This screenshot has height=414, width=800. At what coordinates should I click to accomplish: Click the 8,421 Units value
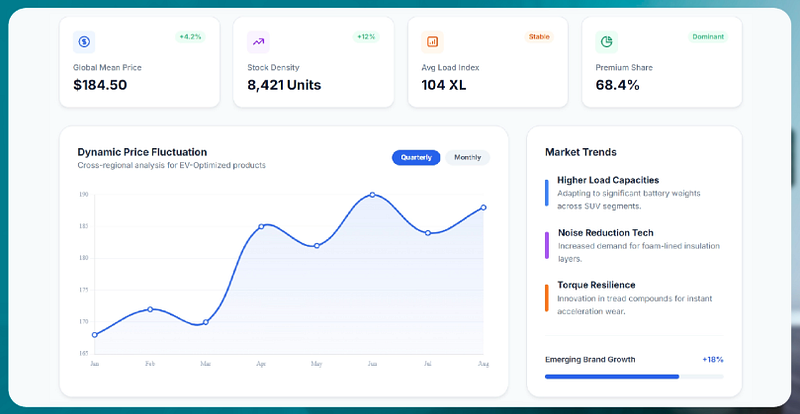[x=284, y=85]
